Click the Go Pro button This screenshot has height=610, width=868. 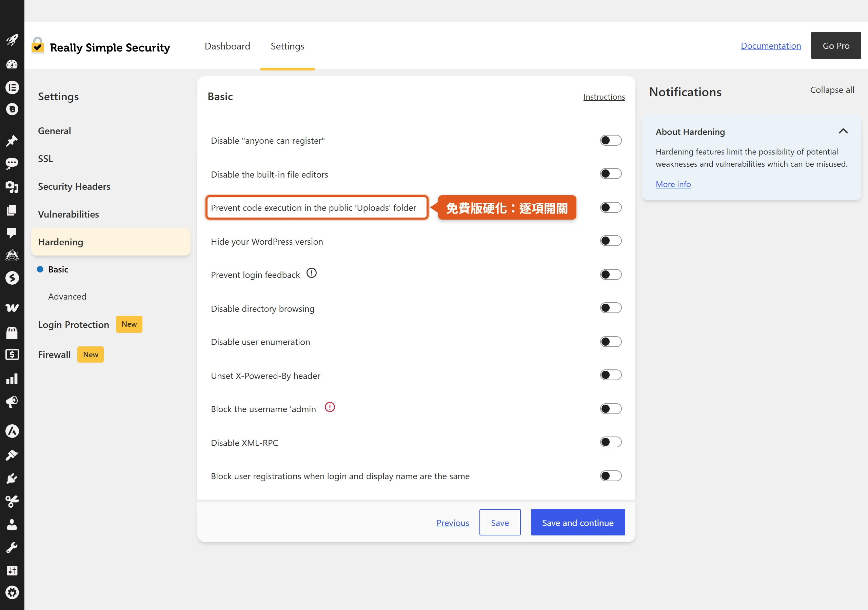(x=836, y=45)
